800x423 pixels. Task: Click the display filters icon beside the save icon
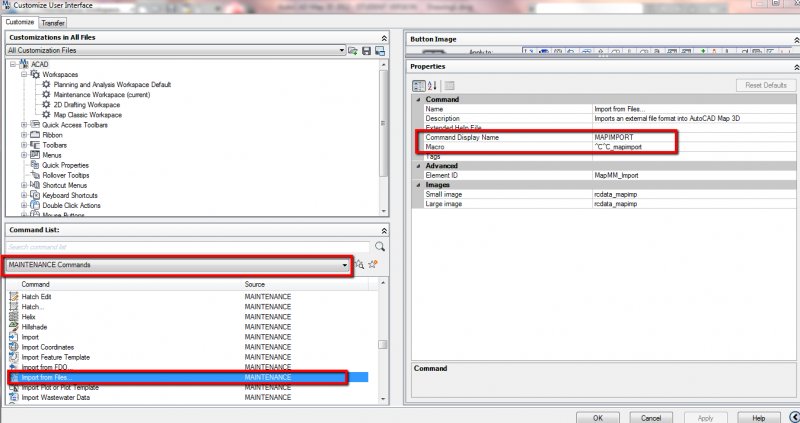click(x=380, y=51)
